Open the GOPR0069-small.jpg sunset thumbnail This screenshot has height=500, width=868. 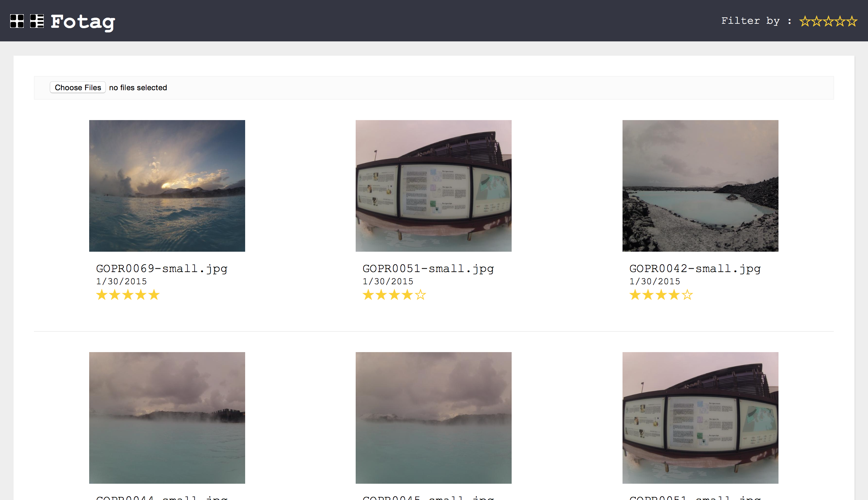[167, 186]
